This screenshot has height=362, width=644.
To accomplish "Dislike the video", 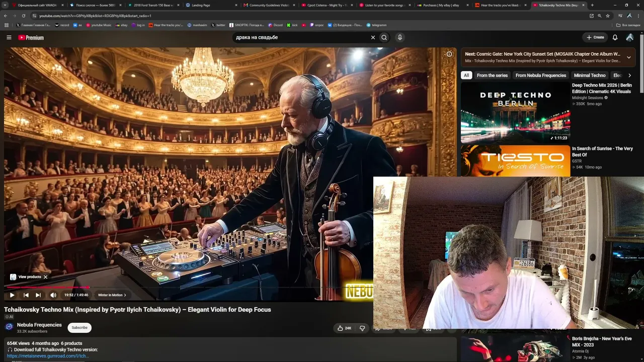I will pos(362,328).
